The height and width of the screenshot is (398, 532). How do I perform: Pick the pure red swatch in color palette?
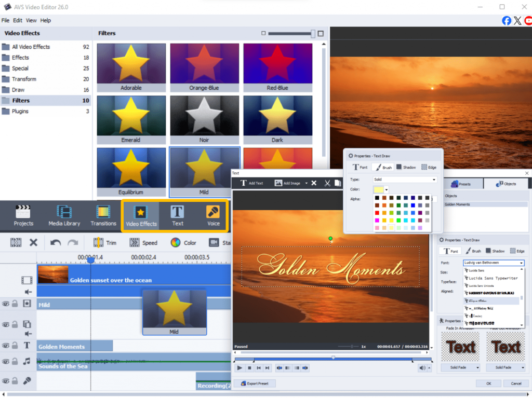coord(377,212)
